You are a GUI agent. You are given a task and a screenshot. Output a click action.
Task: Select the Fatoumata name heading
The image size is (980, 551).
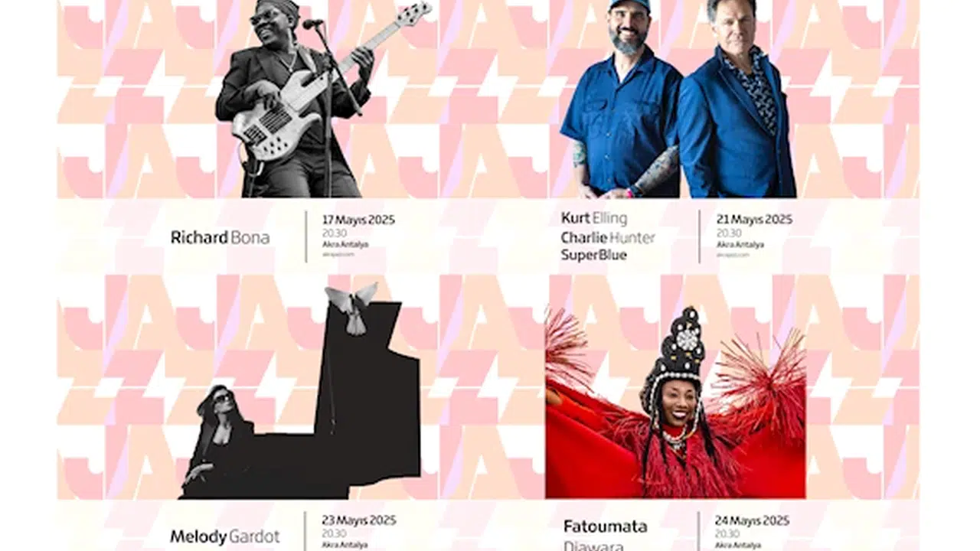(x=605, y=527)
